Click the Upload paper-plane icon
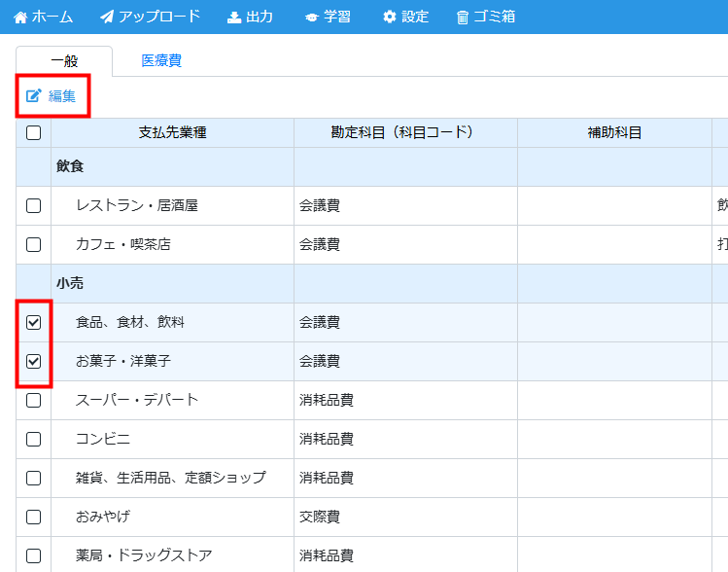The width and height of the screenshot is (728, 572). [107, 18]
